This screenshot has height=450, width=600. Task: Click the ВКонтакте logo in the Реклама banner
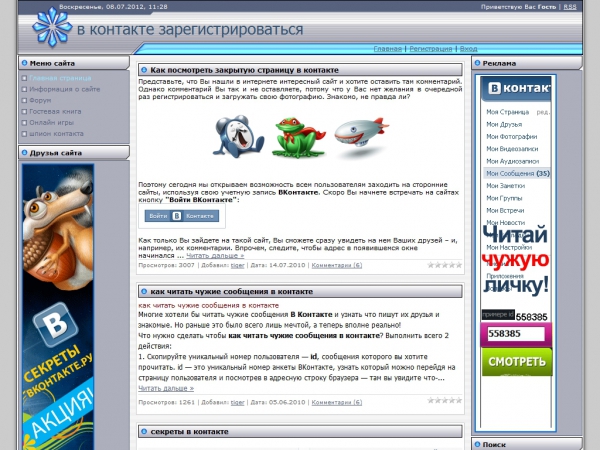tap(515, 89)
